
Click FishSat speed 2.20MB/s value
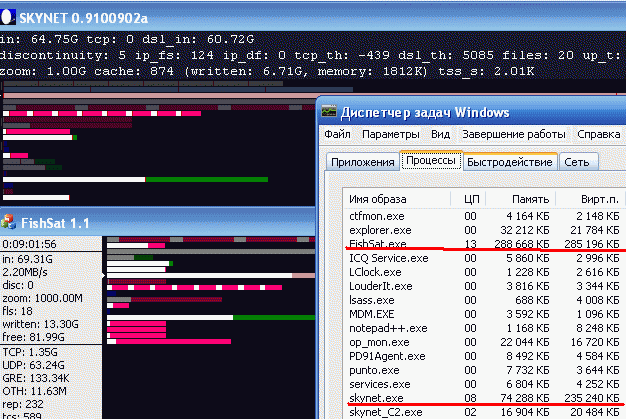click(25, 272)
